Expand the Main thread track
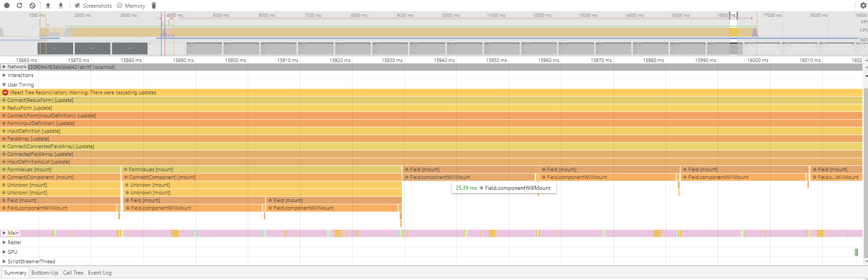Viewport: 868px width, 280px height. tap(4, 233)
